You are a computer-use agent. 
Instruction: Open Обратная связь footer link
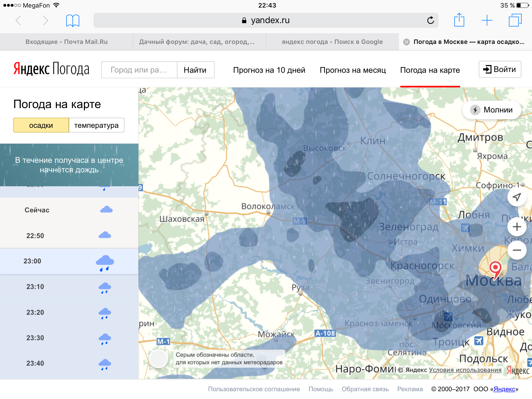click(x=365, y=389)
